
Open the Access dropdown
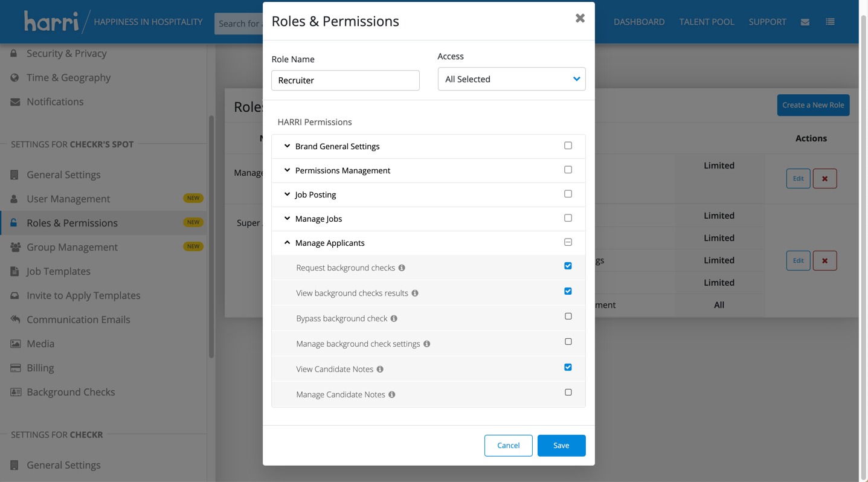click(512, 79)
